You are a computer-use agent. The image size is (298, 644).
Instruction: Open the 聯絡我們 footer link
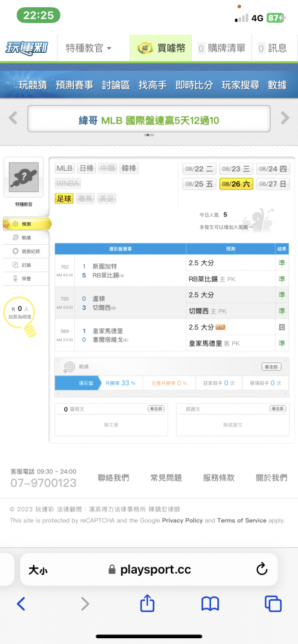(x=113, y=478)
